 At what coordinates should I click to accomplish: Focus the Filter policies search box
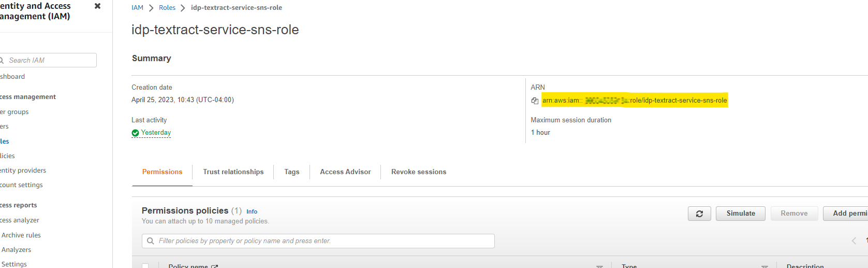tap(318, 241)
